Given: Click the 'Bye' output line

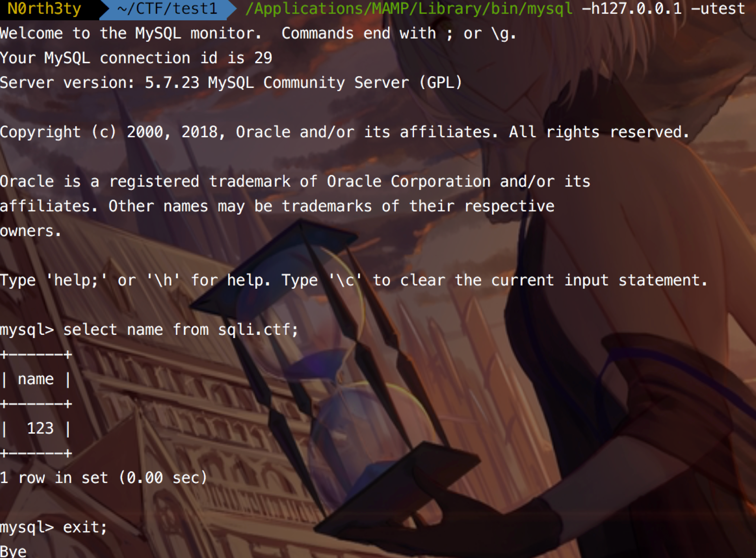Looking at the screenshot, I should click(13, 551).
